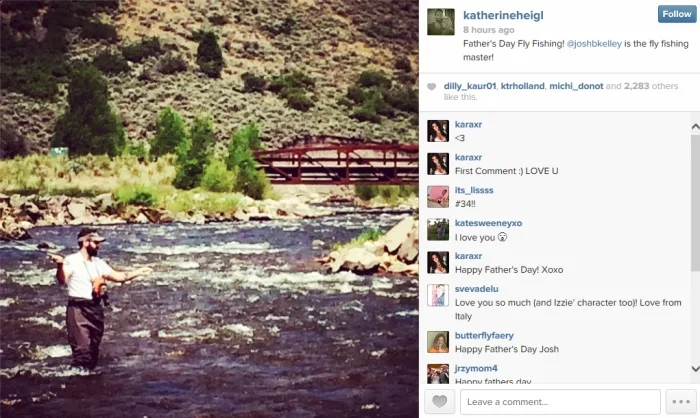Open dilly_kaur01 liker profile
The image size is (700, 418).
470,86
